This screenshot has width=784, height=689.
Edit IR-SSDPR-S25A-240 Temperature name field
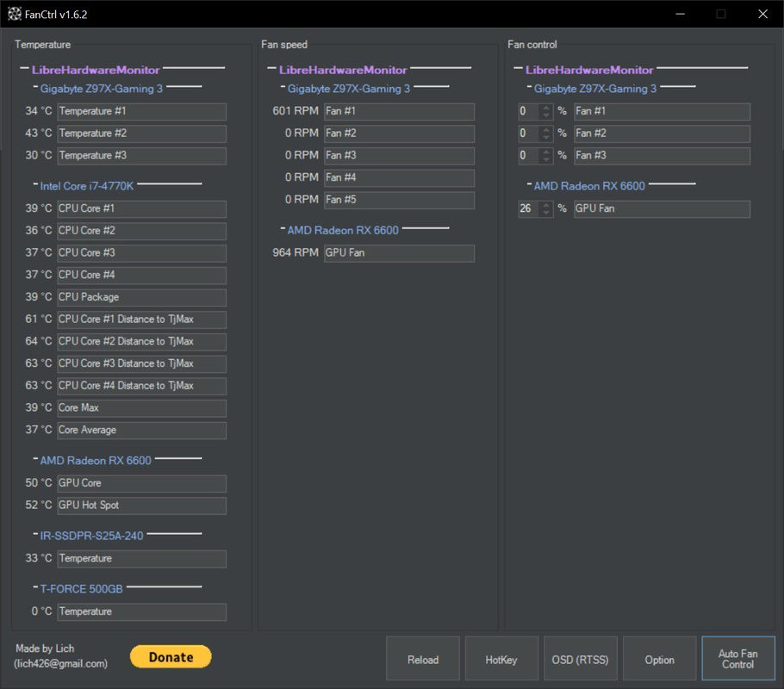[141, 558]
